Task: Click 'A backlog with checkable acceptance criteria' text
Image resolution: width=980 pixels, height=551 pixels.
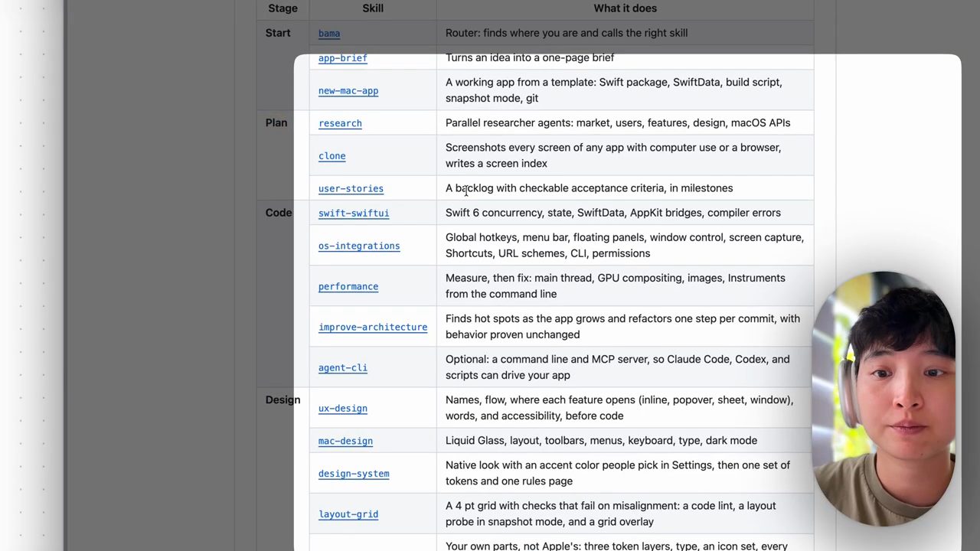Action: point(589,188)
